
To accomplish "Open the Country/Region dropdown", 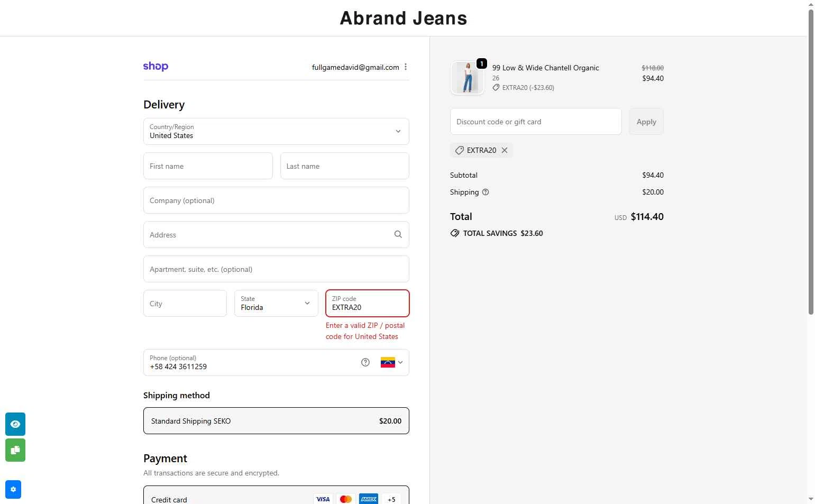I will click(276, 131).
